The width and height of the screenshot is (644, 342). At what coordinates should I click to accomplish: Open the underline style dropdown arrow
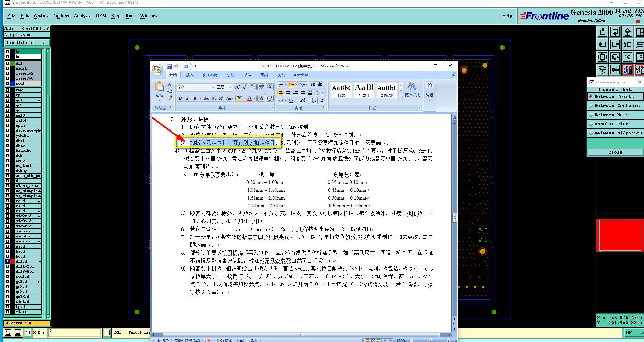point(200,98)
